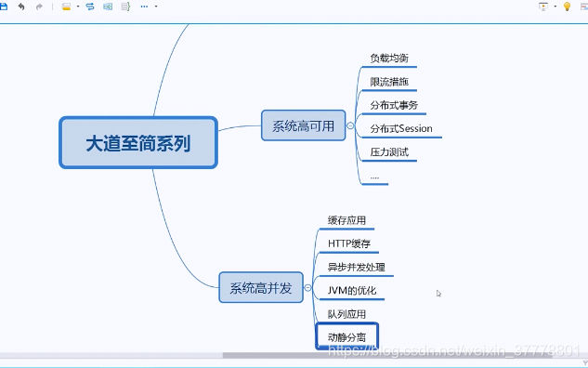Select the 系统高可用 topic node

(x=303, y=125)
